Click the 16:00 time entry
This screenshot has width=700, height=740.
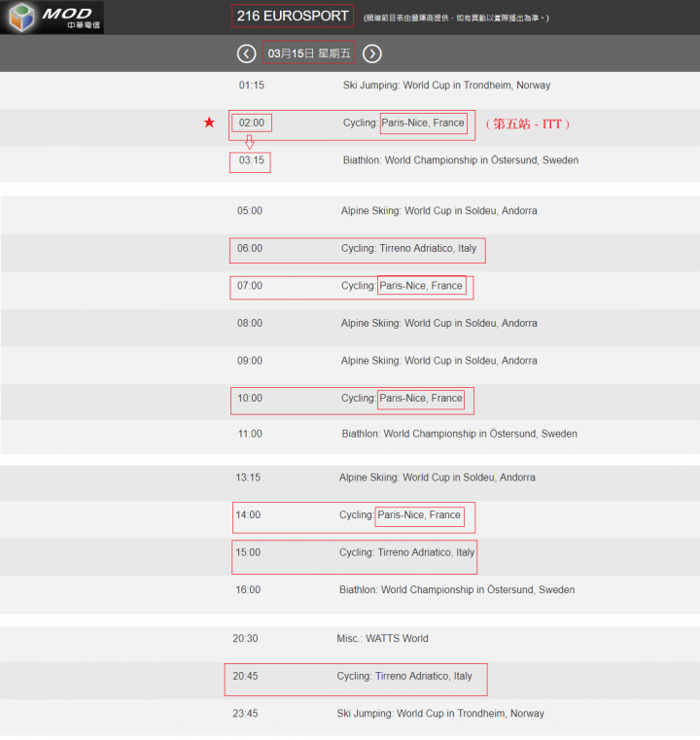click(248, 590)
